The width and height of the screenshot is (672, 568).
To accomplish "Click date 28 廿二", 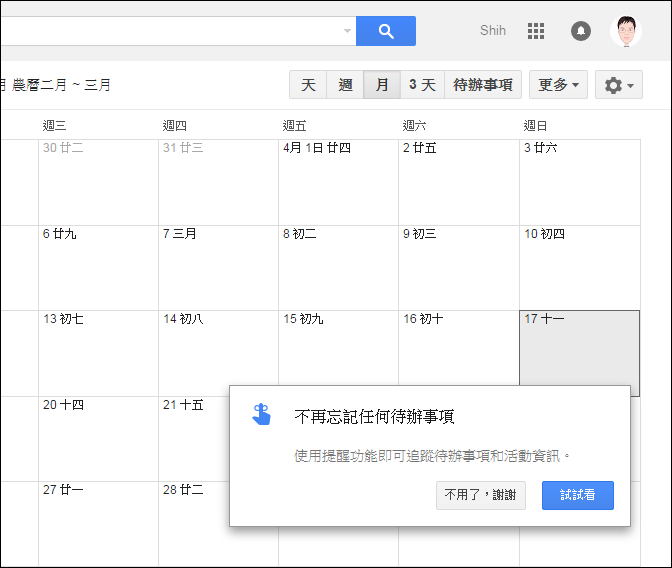I will [183, 490].
